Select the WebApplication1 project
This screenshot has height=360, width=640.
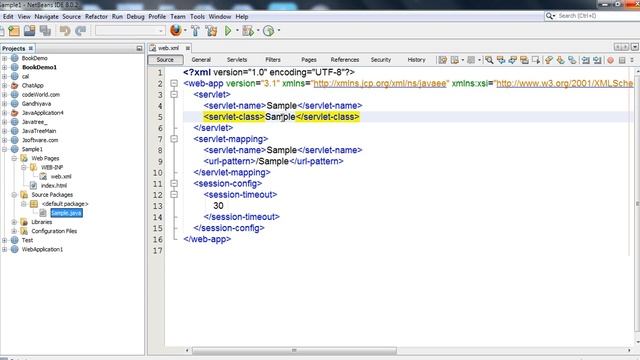coord(42,249)
